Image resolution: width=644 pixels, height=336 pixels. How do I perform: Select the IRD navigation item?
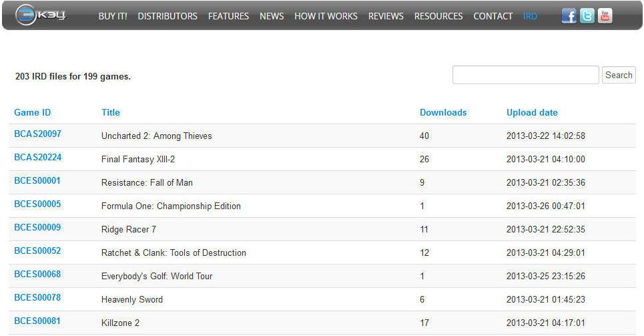pyautogui.click(x=530, y=16)
